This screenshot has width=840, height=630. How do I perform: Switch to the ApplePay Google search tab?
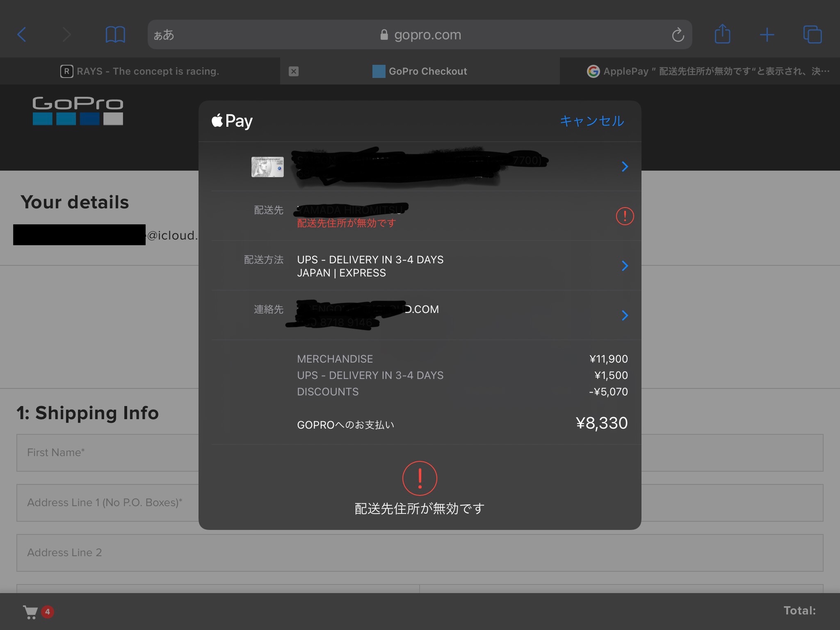click(708, 71)
